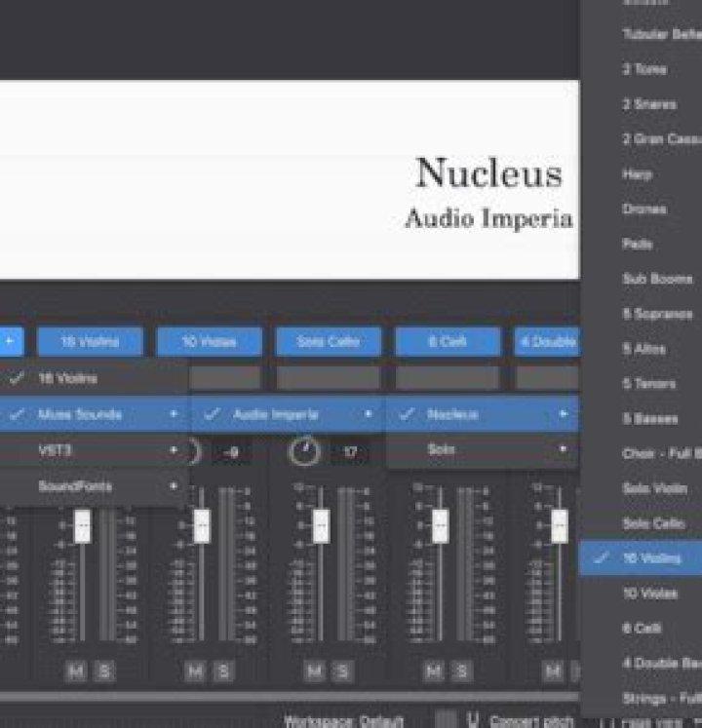Screen dimensions: 702x728
Task: Select the subtitle Audio Imperia in the score
Action: click(x=489, y=218)
